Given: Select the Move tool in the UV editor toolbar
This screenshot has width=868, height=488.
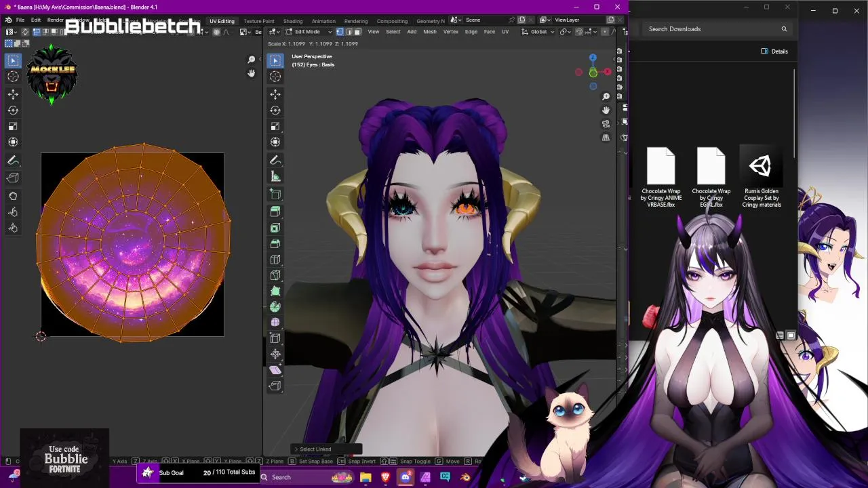Looking at the screenshot, I should tap(13, 94).
